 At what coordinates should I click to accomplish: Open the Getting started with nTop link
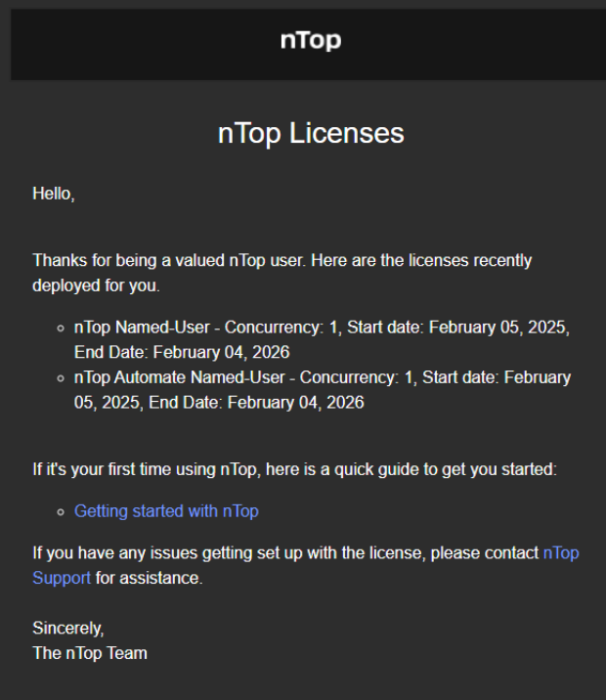pyautogui.click(x=166, y=511)
